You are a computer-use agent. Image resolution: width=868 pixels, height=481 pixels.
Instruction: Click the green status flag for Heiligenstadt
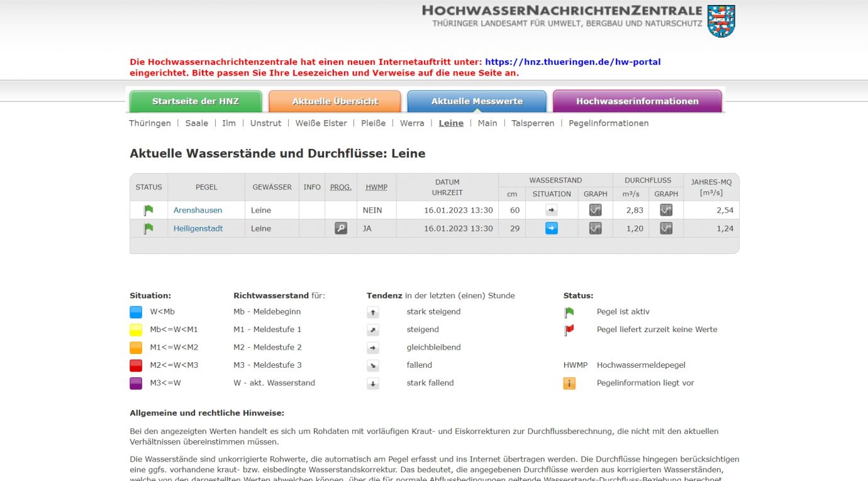pyautogui.click(x=148, y=228)
